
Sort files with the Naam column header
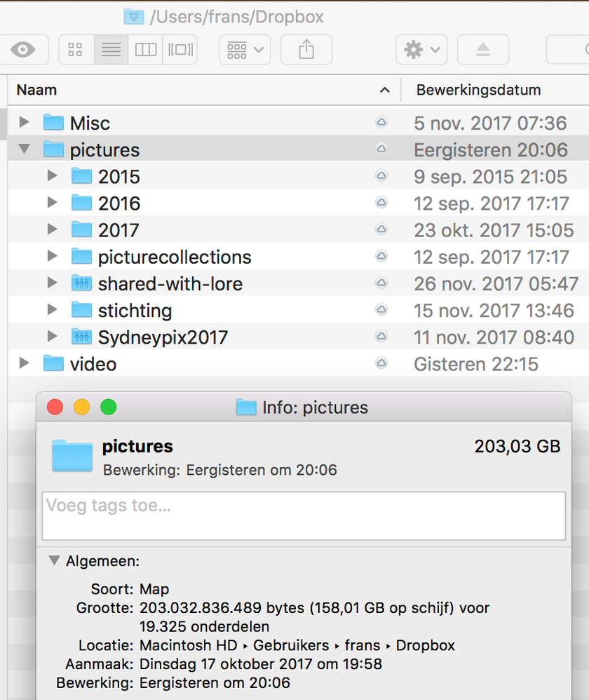36,90
